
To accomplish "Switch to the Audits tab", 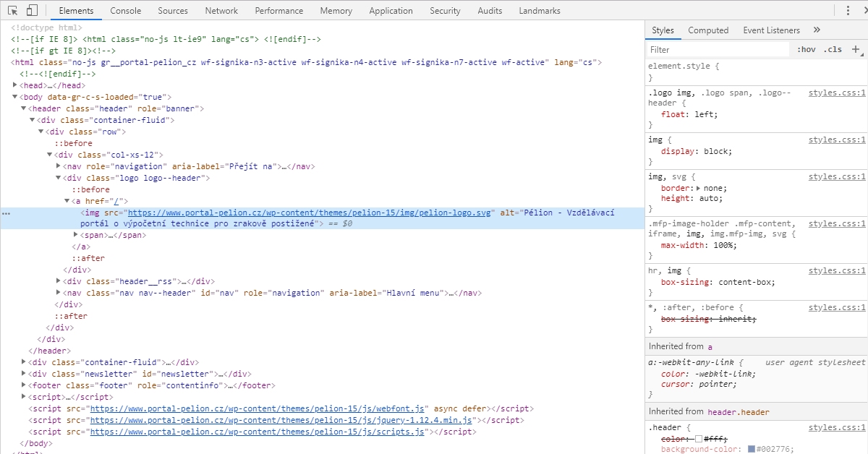I will click(x=490, y=11).
